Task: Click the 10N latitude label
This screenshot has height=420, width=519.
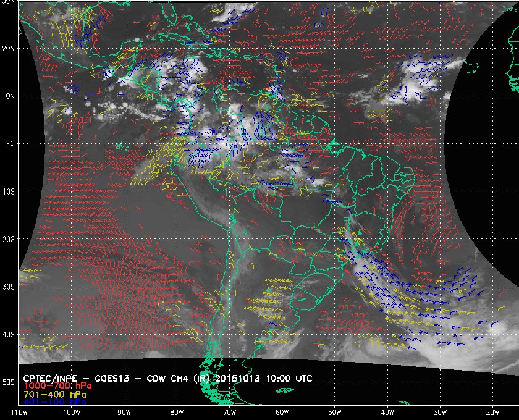Action: (8, 96)
